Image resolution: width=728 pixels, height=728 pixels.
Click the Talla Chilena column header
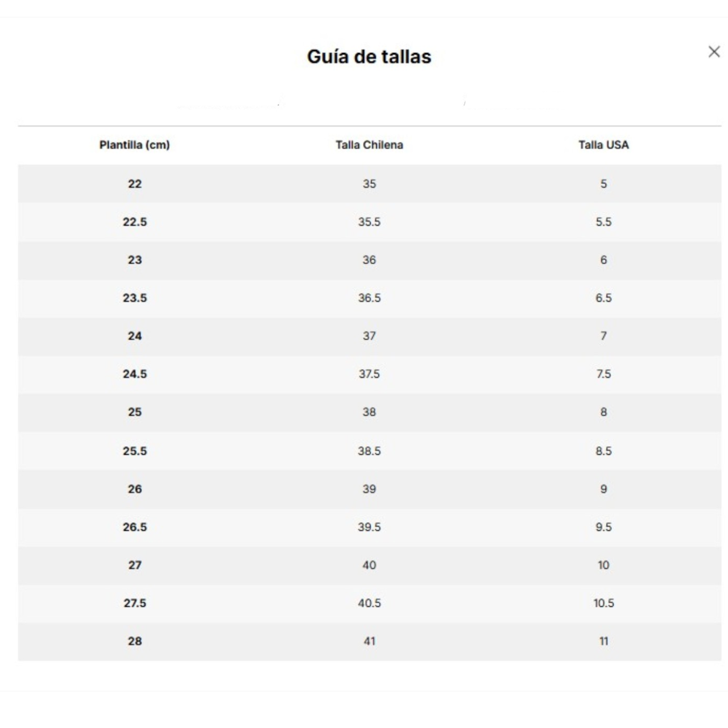(369, 145)
